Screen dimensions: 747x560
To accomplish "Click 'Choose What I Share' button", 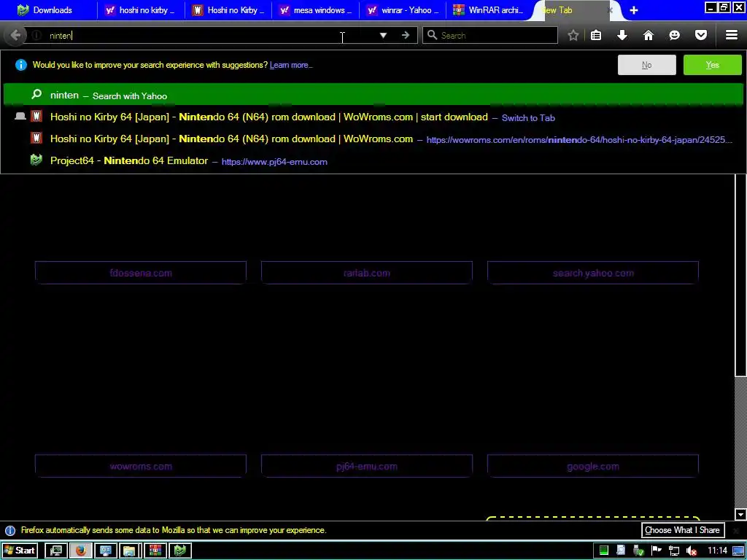I will pos(683,530).
